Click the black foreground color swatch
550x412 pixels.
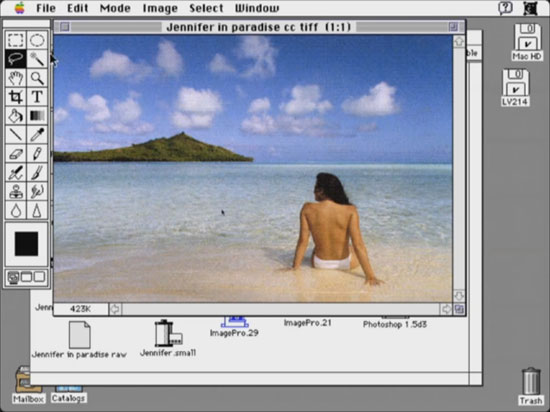26,243
